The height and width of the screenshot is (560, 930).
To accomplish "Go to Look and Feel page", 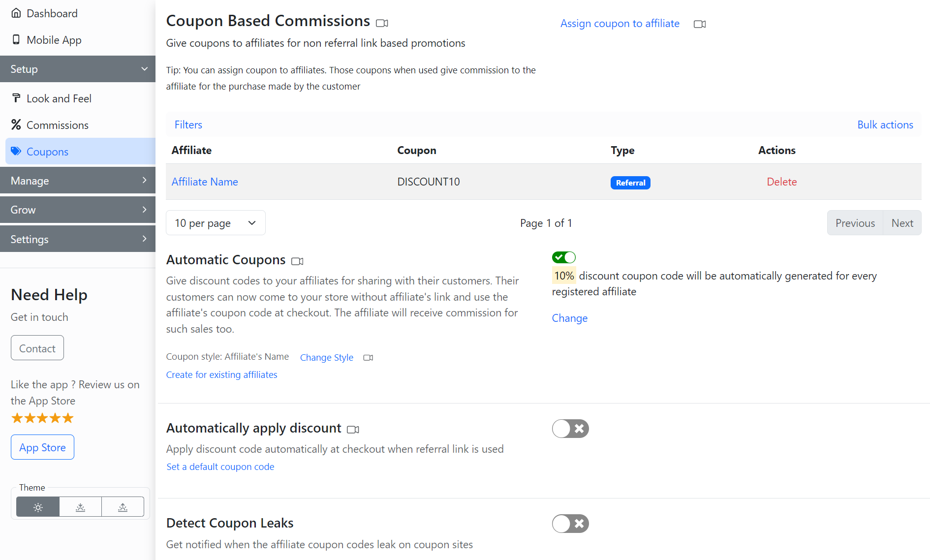I will point(59,98).
